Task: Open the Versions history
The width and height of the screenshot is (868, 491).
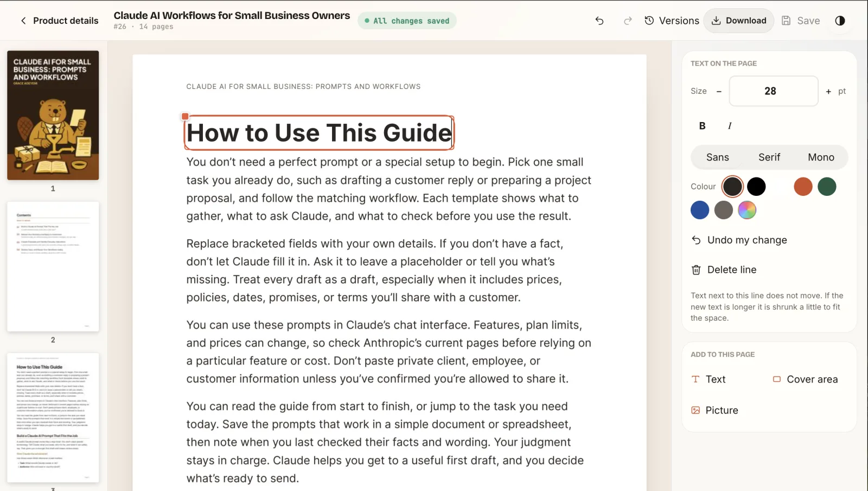Action: tap(672, 21)
